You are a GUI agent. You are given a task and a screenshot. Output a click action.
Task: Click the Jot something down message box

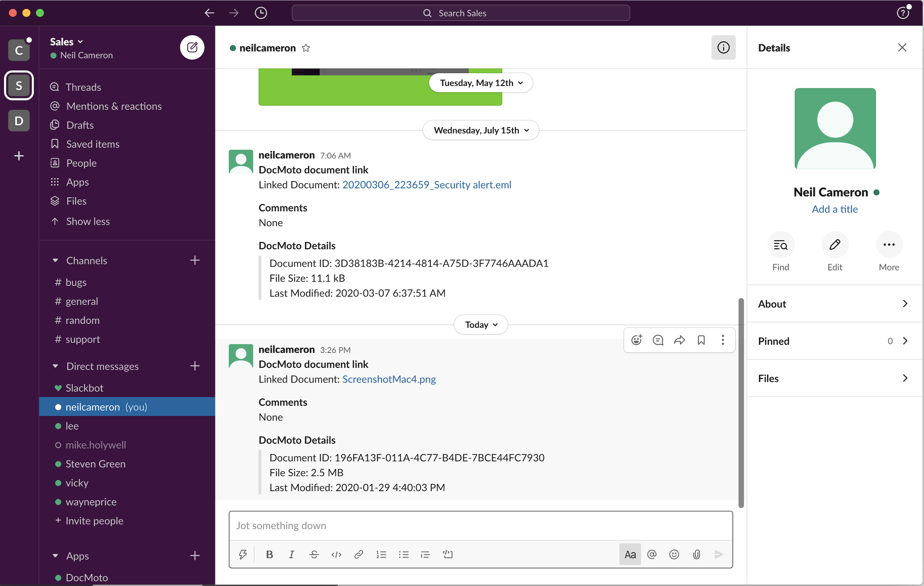click(x=481, y=525)
